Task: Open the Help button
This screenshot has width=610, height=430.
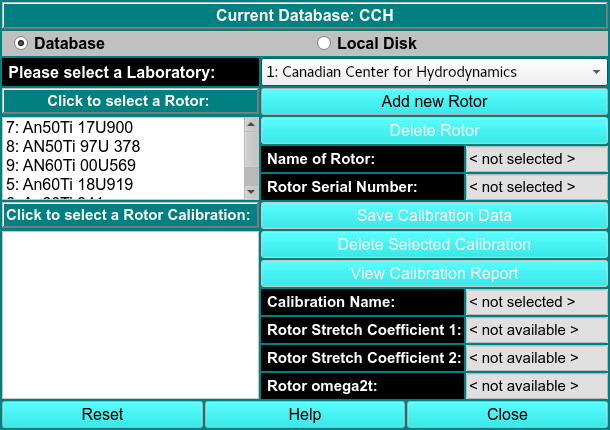Action: coord(304,415)
